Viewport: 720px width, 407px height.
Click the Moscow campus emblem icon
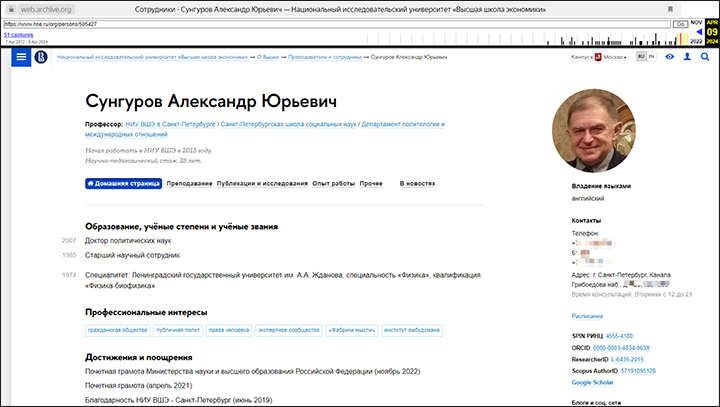[599, 57]
